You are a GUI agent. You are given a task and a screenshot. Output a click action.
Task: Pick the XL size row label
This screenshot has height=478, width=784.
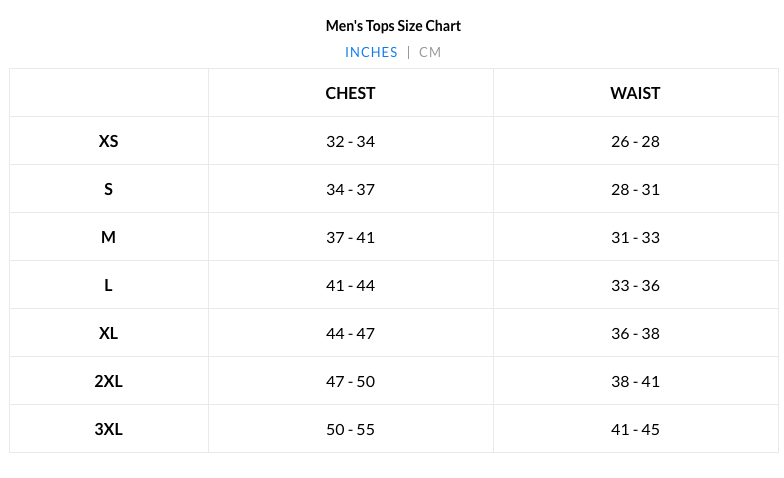click(109, 333)
